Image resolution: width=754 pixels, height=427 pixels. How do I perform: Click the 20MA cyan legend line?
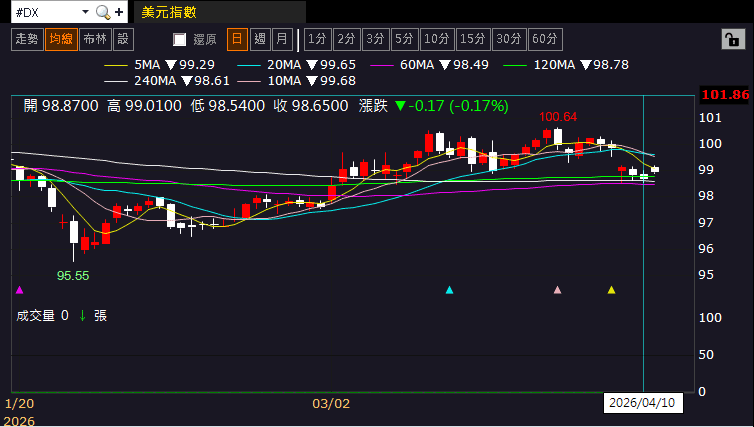click(x=249, y=65)
